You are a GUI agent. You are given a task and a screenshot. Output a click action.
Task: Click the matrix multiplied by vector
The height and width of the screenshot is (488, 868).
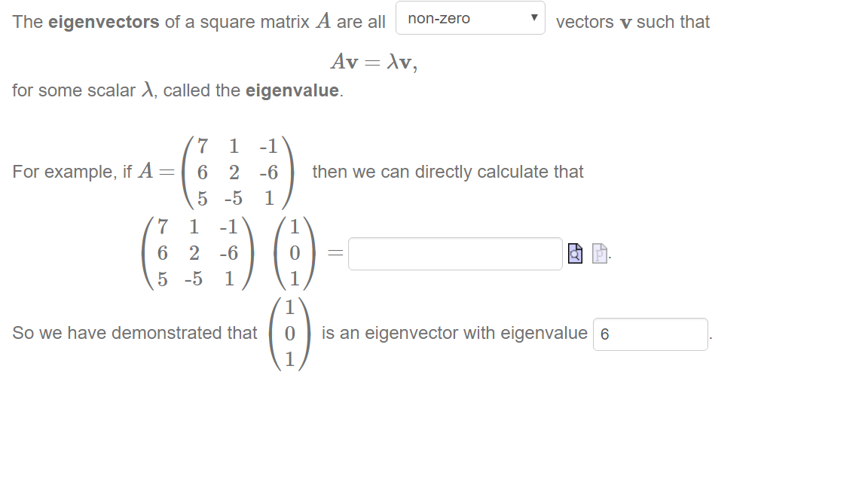tap(198, 253)
